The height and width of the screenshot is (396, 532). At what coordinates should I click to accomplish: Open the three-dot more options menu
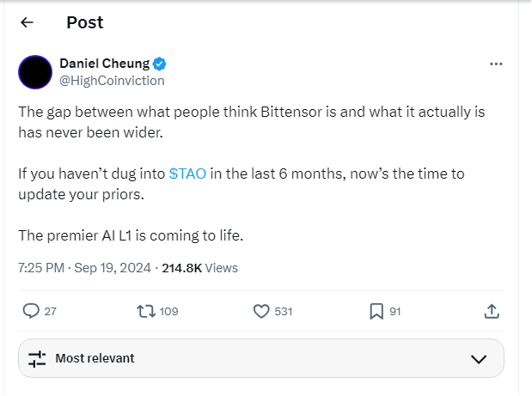click(495, 64)
